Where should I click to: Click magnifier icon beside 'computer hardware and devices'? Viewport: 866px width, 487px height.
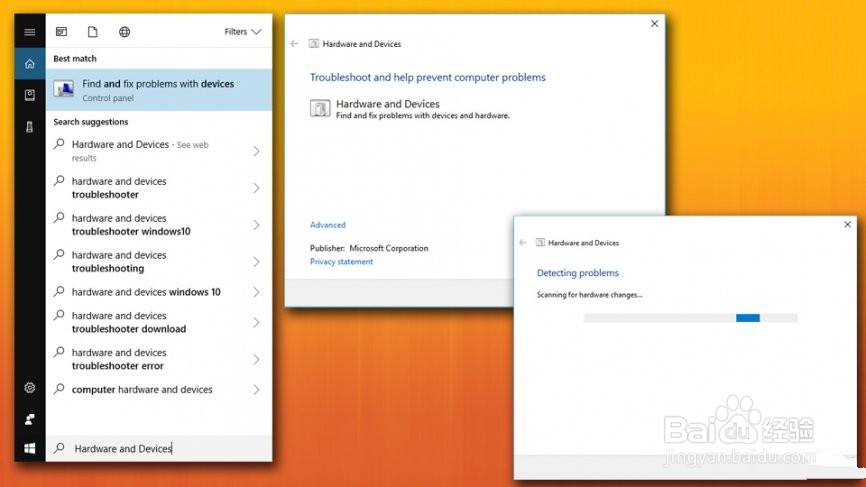tap(59, 389)
